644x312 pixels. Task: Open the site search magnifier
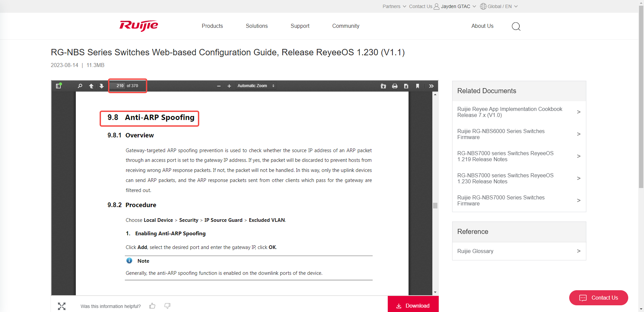coord(516,26)
